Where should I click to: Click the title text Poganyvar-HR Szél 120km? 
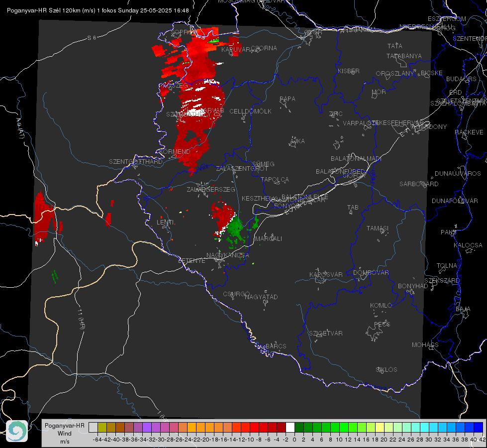point(43,10)
